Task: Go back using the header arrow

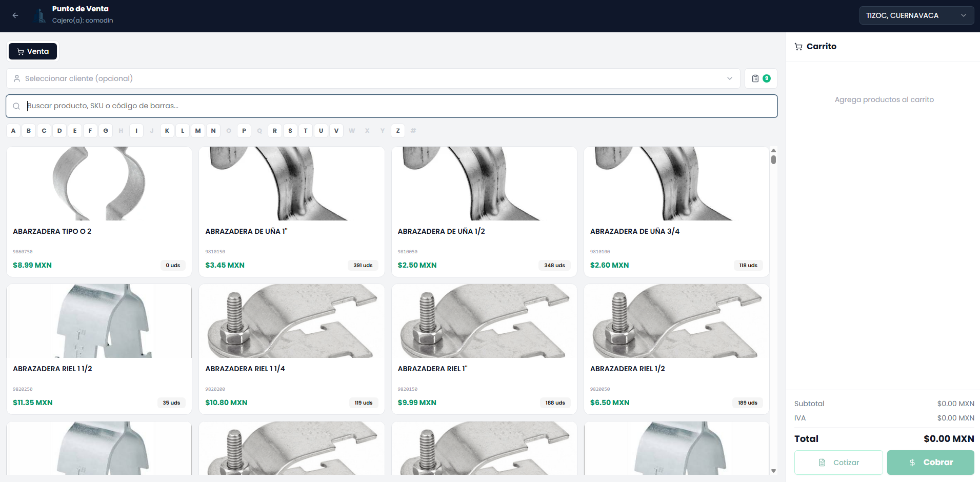Action: (x=15, y=15)
